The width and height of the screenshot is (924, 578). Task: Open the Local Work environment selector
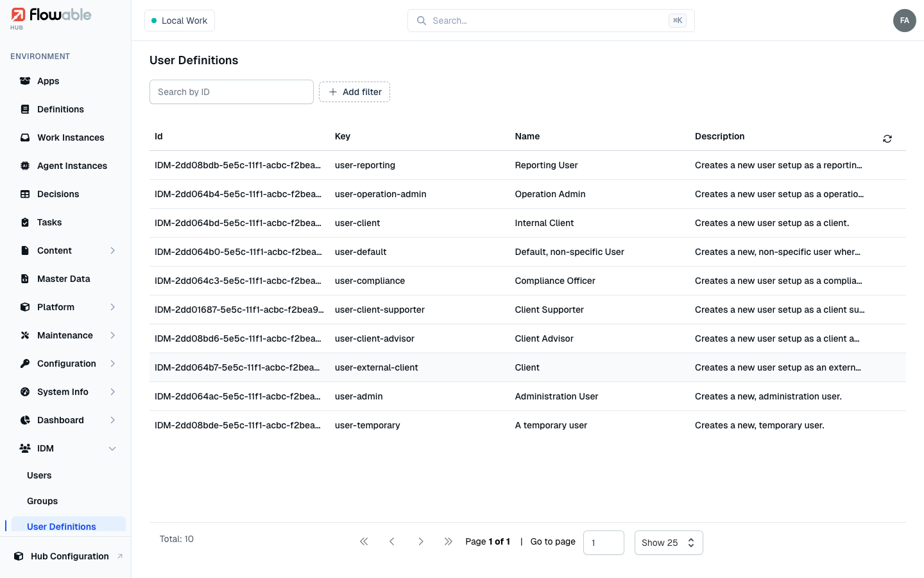pos(180,21)
